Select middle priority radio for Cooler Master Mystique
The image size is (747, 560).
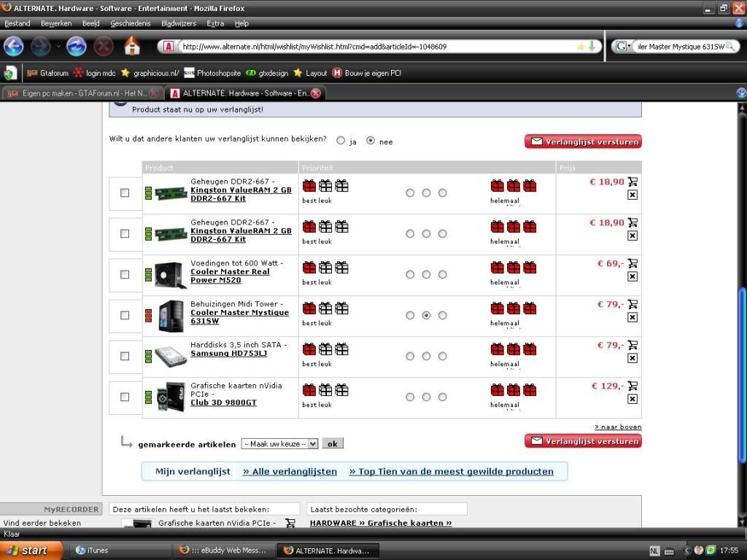[x=426, y=315]
